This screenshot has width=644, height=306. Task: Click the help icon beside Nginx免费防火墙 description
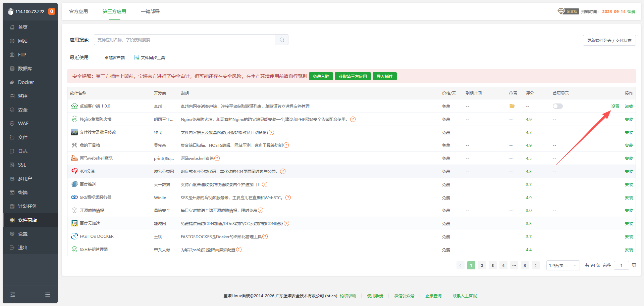coord(353,119)
